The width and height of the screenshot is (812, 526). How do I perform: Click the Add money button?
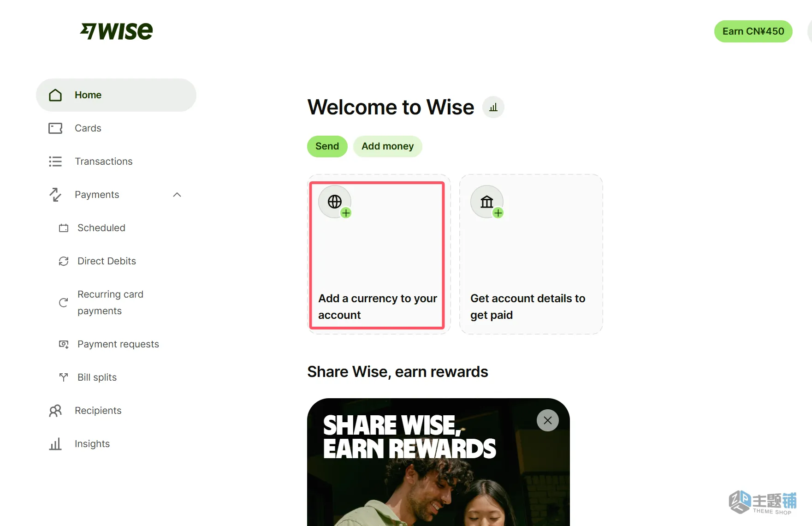point(388,146)
